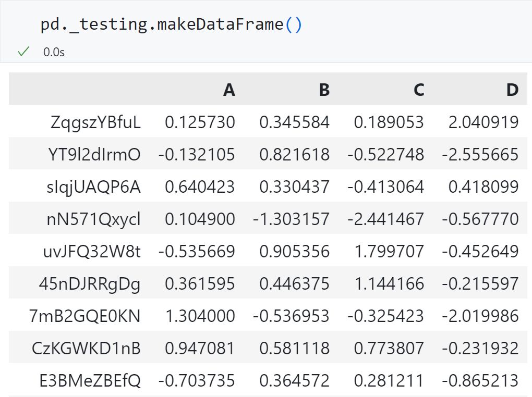Viewport: 532px width, 397px height.
Task: Select row index slqjUAQP6A
Action: point(94,187)
